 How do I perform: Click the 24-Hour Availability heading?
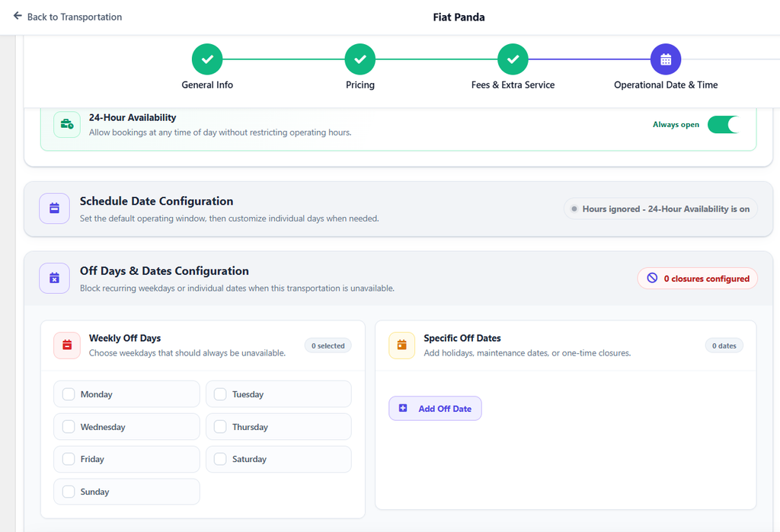click(x=133, y=117)
